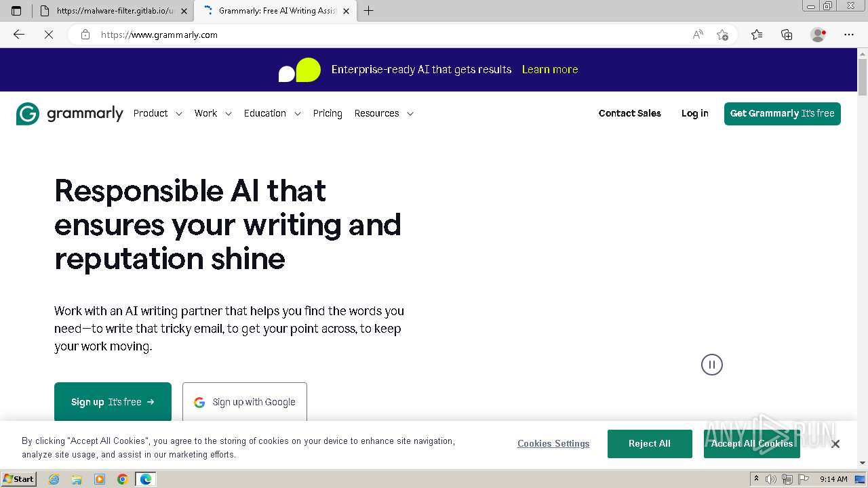
Task: Open Cookies Settings
Action: [x=553, y=444]
